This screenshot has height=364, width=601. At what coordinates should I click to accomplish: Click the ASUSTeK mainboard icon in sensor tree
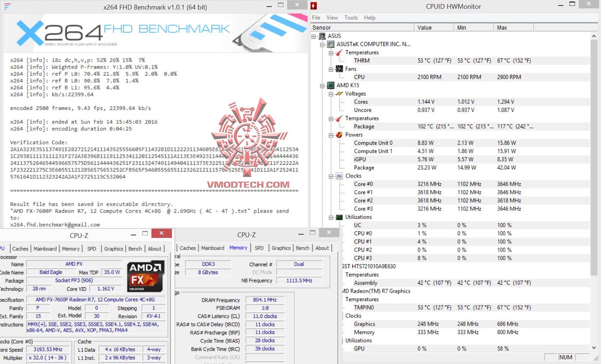click(331, 44)
